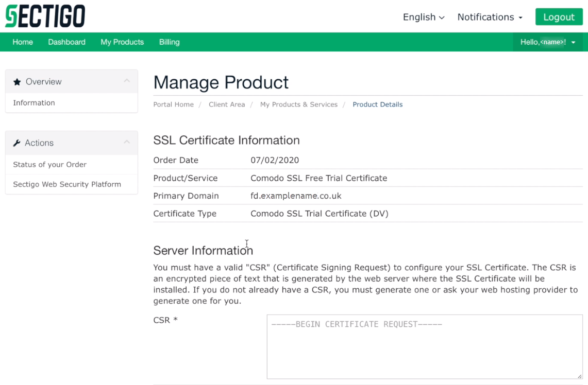The height and width of the screenshot is (385, 588).
Task: Select My Products in the navigation bar
Action: pos(122,42)
